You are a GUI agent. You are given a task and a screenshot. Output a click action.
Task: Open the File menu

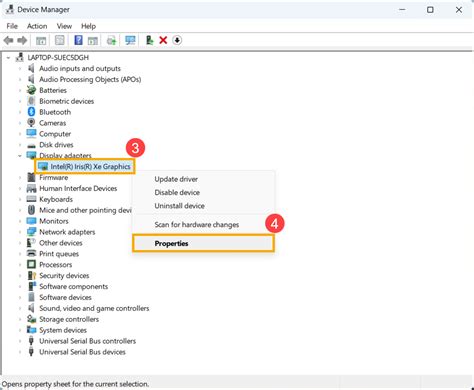pos(12,26)
